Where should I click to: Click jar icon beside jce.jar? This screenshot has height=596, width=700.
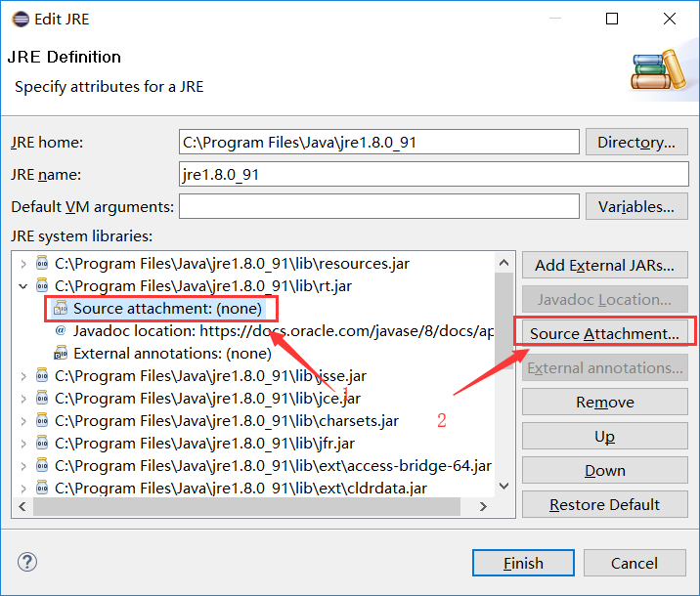(42, 398)
